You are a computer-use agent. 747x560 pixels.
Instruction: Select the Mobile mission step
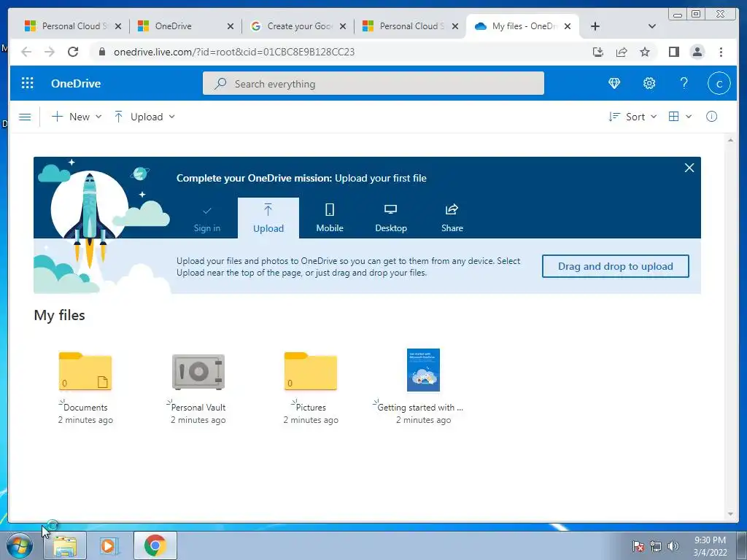click(330, 218)
